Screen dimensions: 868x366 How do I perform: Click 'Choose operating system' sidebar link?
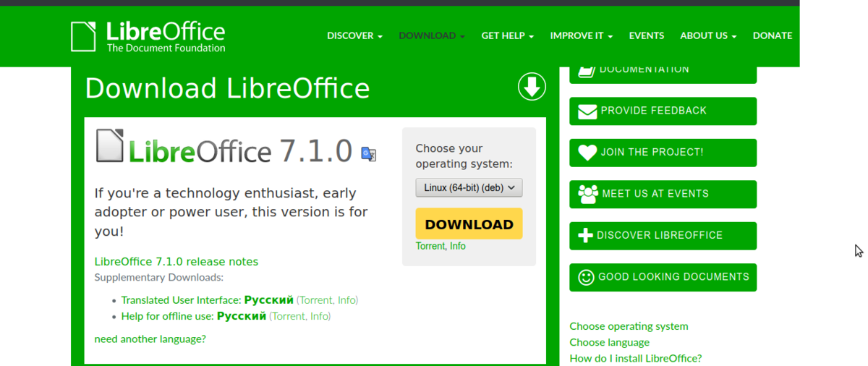pyautogui.click(x=629, y=326)
